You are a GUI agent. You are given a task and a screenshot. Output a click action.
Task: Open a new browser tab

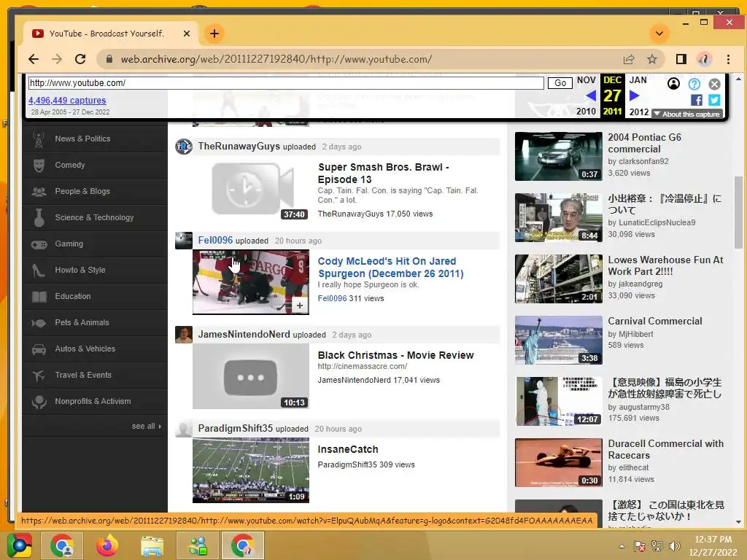point(214,34)
